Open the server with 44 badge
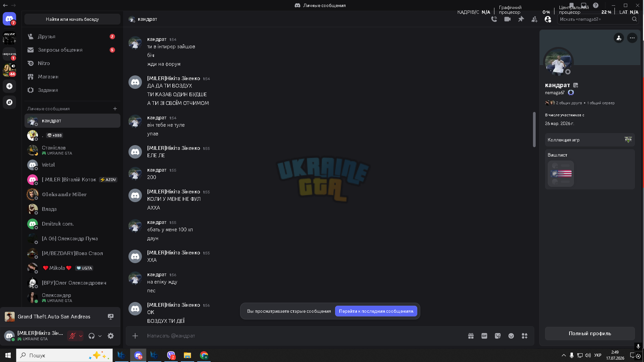 (x=9, y=70)
